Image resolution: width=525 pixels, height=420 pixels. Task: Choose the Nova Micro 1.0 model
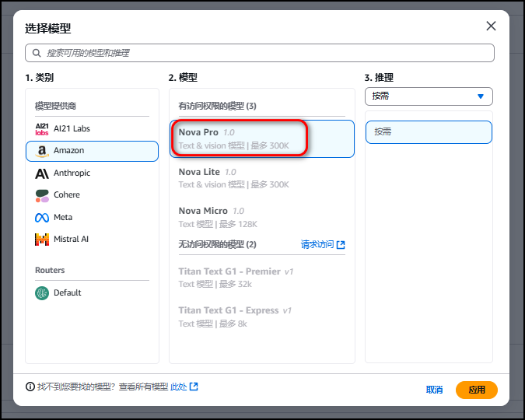(262, 217)
